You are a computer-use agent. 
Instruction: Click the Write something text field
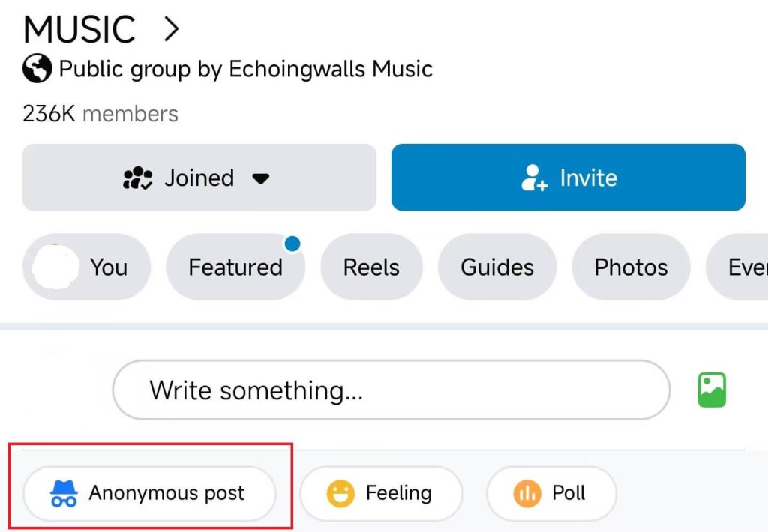pos(391,390)
